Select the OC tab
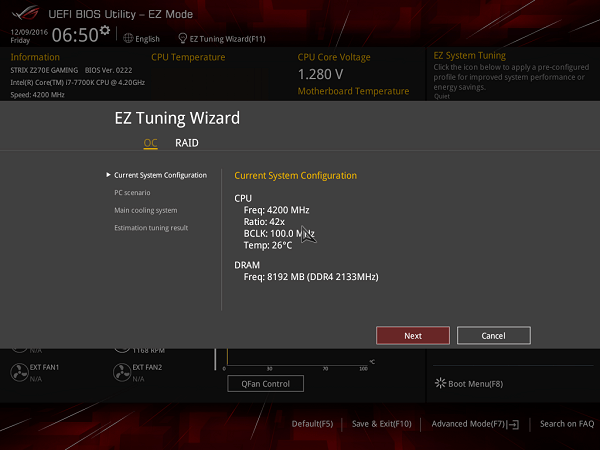The image size is (600, 450). pyautogui.click(x=150, y=143)
